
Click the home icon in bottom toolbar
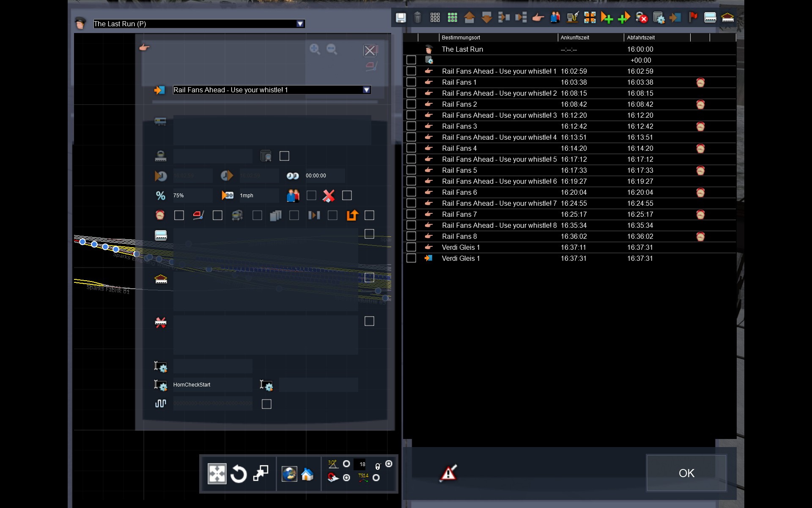point(307,475)
